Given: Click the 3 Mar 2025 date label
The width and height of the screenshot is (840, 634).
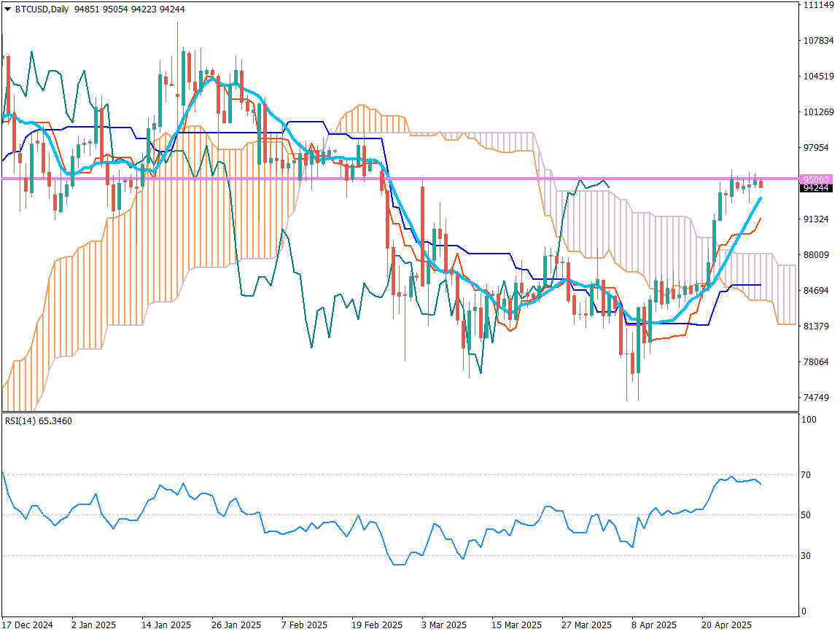Looking at the screenshot, I should [x=444, y=625].
